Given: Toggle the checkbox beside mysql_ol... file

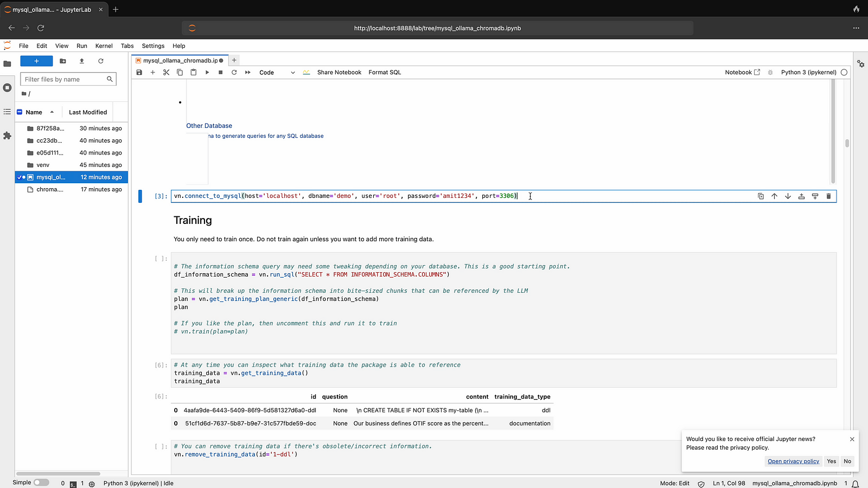Looking at the screenshot, I should point(20,177).
